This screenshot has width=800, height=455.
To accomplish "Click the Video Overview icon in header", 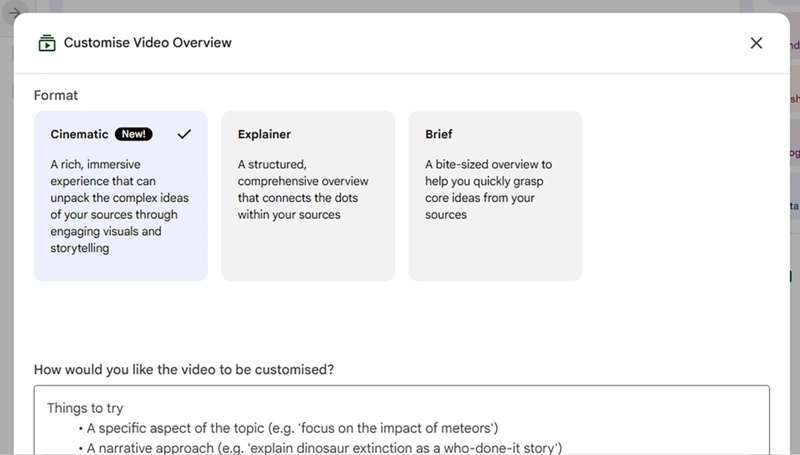I will pos(45,43).
